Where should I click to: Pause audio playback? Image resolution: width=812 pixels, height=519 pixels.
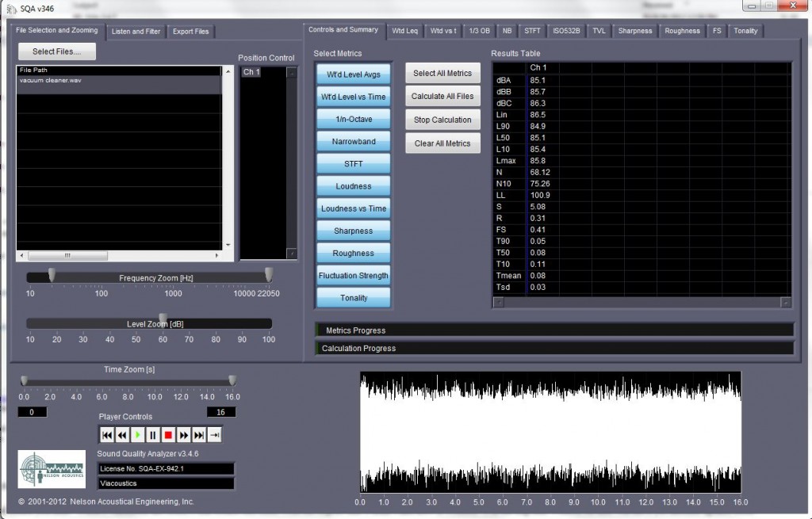[x=152, y=434]
